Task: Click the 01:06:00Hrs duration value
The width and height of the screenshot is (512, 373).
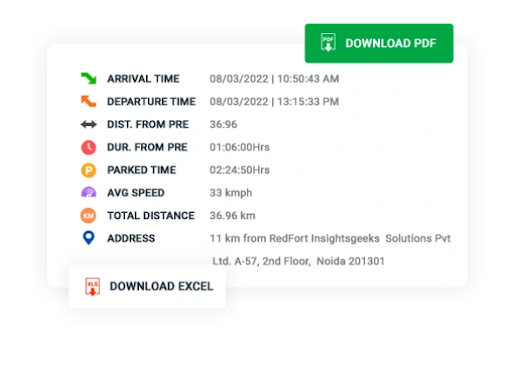Action: (x=240, y=147)
